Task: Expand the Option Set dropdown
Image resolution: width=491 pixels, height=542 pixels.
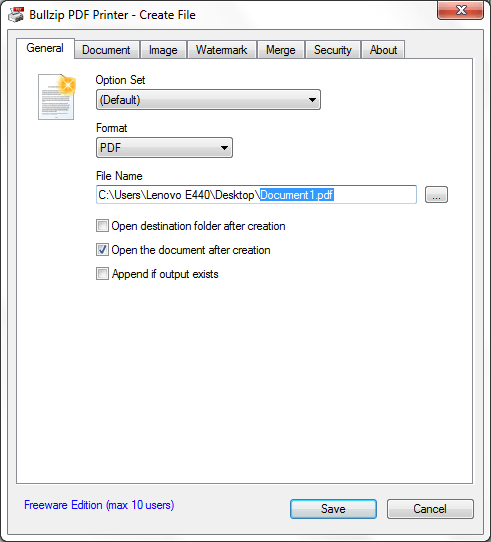Action: point(208,100)
